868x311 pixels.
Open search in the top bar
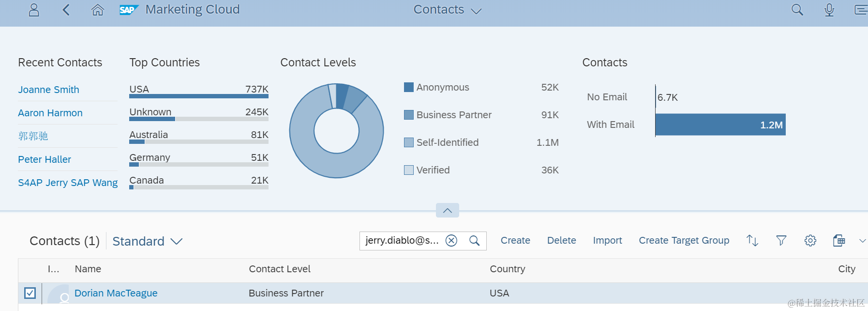(x=797, y=10)
